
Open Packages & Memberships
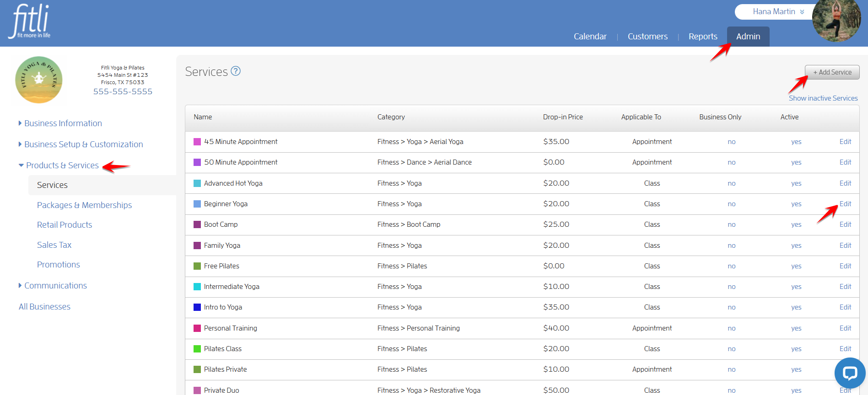coord(84,205)
